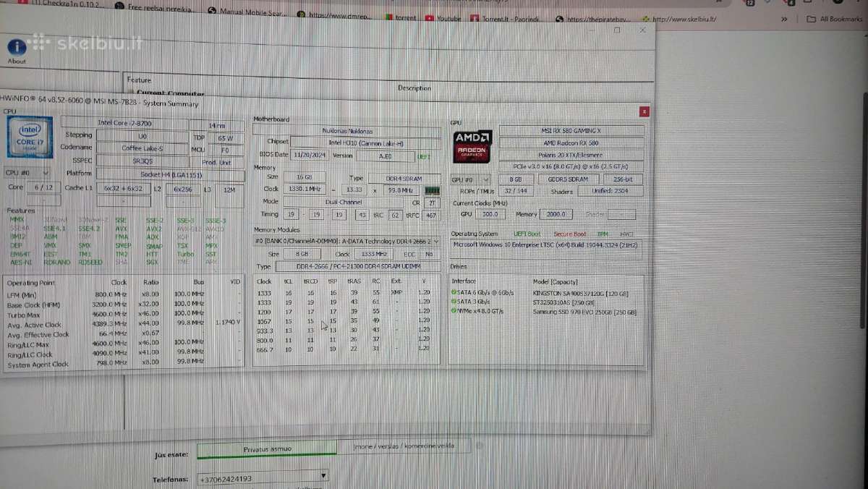The width and height of the screenshot is (868, 489).
Task: Click the Feature column header
Action: point(139,80)
